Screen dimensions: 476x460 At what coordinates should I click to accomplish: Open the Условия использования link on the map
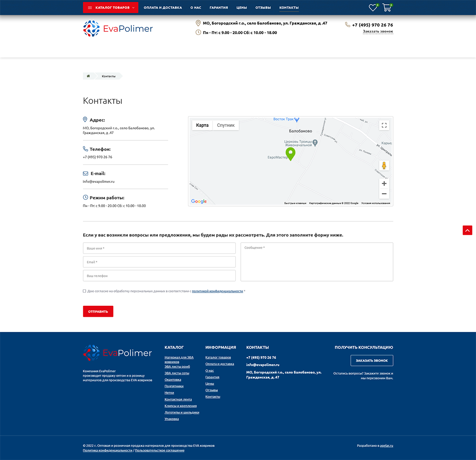(376, 203)
